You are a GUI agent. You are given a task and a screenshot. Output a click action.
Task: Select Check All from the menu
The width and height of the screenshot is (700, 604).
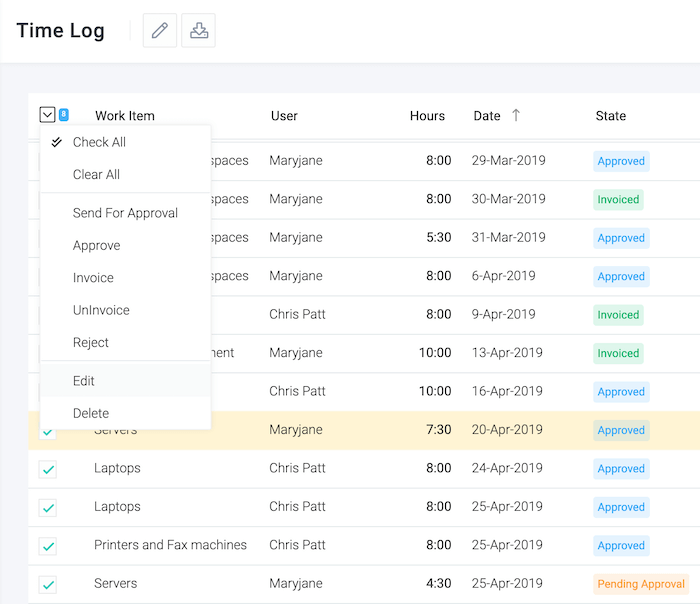click(99, 142)
